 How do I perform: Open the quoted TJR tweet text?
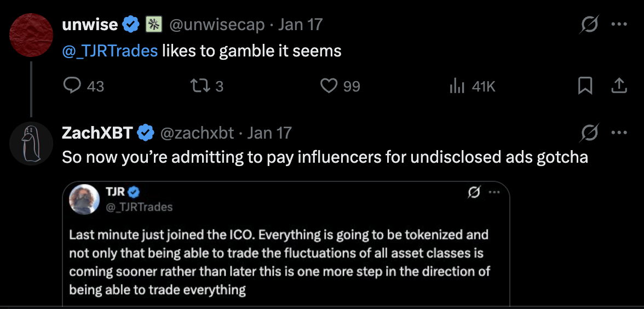click(279, 262)
